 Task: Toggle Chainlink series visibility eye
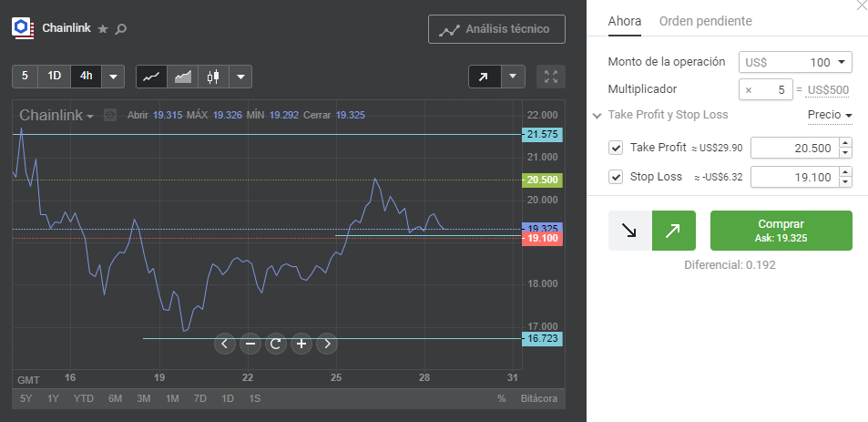tap(110, 115)
